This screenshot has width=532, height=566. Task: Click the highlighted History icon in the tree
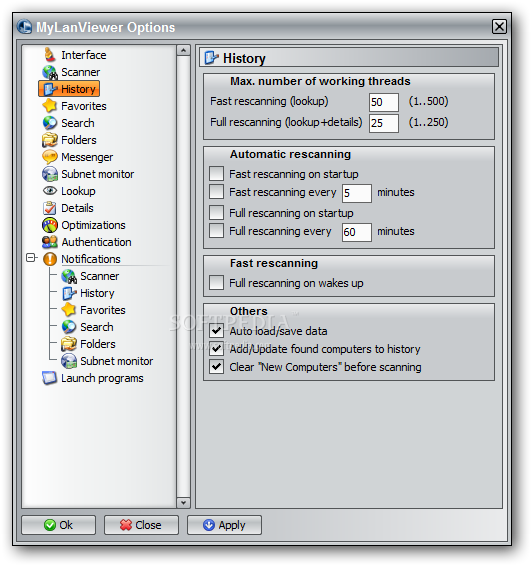[x=50, y=89]
